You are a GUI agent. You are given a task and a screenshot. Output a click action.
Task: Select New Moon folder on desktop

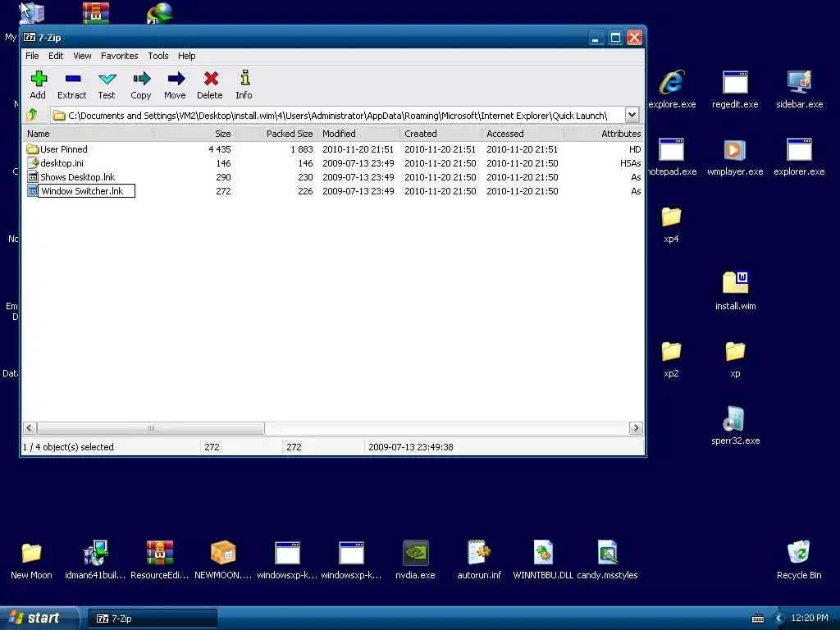click(31, 559)
